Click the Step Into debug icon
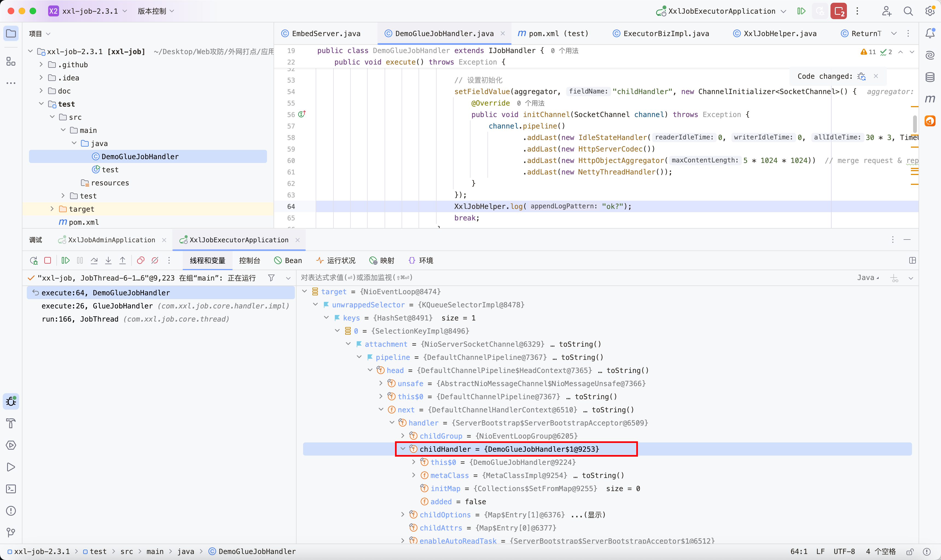This screenshot has width=941, height=560. pos(108,260)
